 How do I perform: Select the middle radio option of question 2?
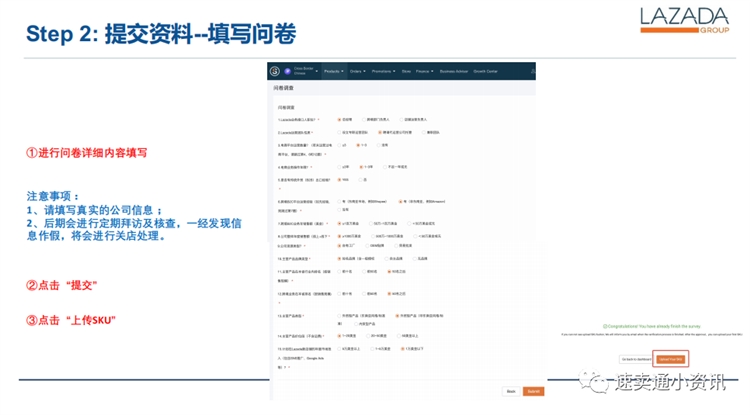(380, 132)
